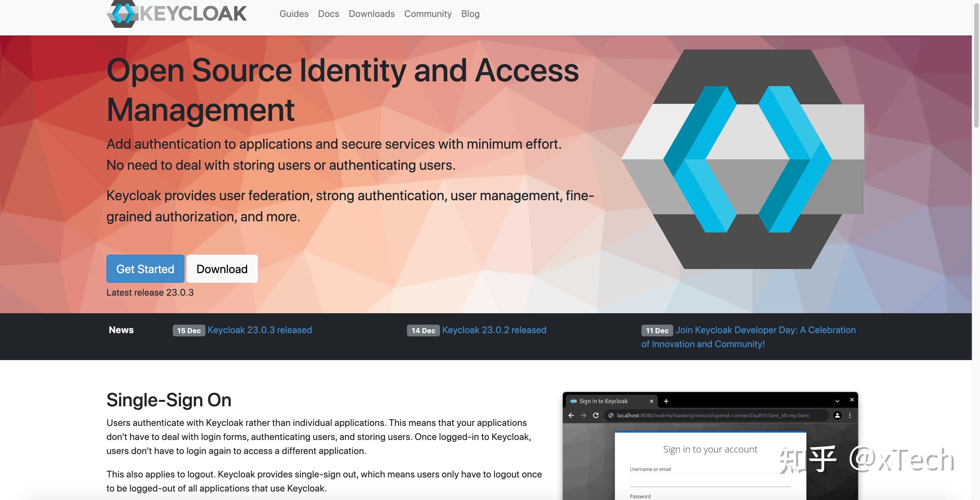The width and height of the screenshot is (980, 500).
Task: Click forward arrow in embedded browser screenshot
Action: (583, 415)
